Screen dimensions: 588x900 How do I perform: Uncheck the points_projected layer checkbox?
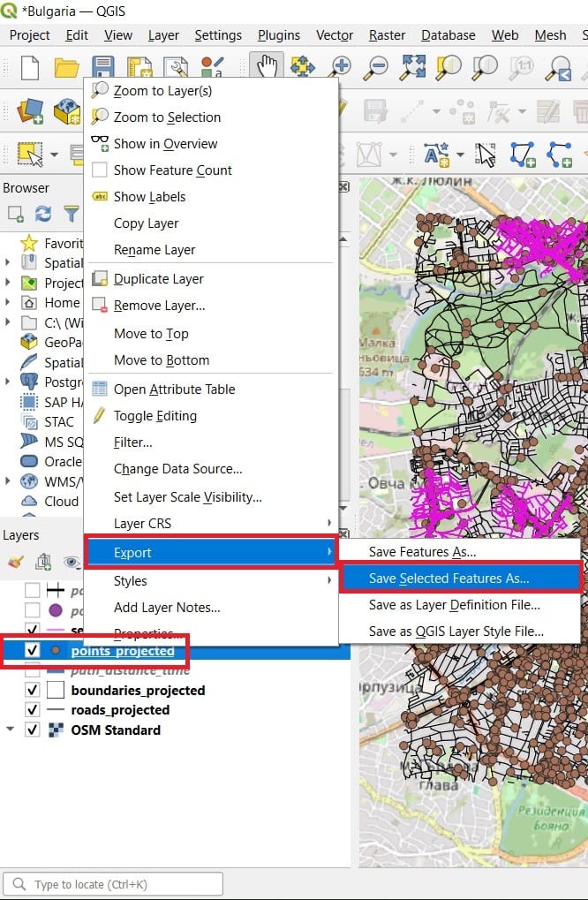(32, 650)
